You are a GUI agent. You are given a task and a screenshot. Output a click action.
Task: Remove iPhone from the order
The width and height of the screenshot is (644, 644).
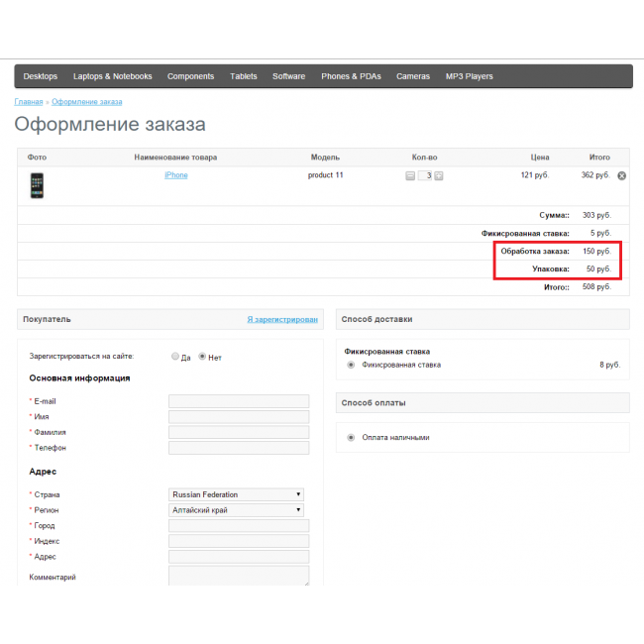point(622,176)
